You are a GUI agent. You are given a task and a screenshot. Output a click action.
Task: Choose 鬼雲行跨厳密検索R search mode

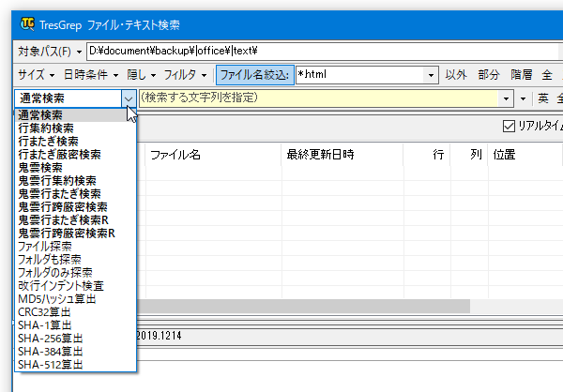75,234
